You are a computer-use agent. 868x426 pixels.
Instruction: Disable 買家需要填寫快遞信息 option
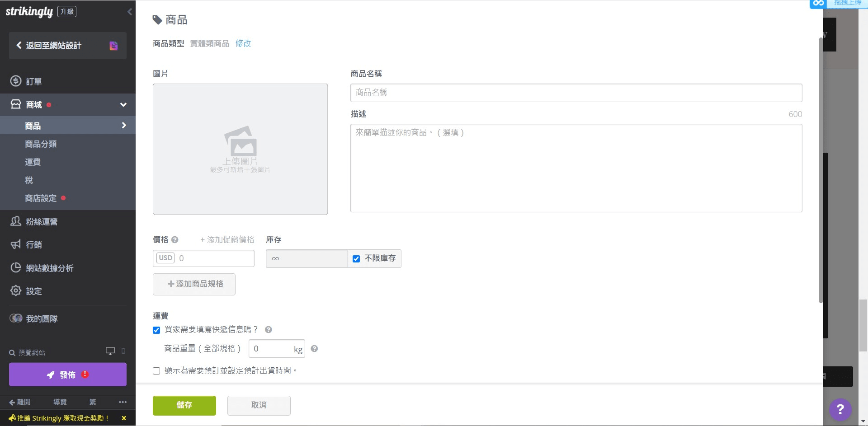(156, 330)
